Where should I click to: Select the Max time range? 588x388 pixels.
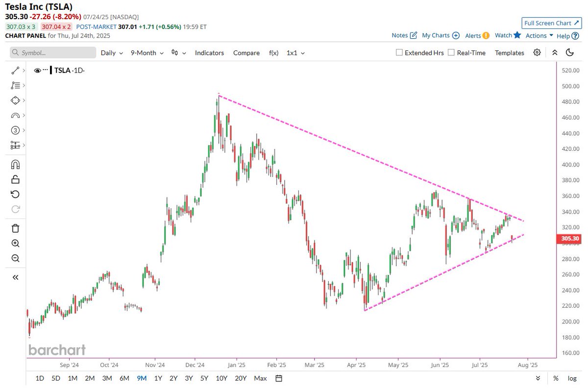(x=260, y=378)
